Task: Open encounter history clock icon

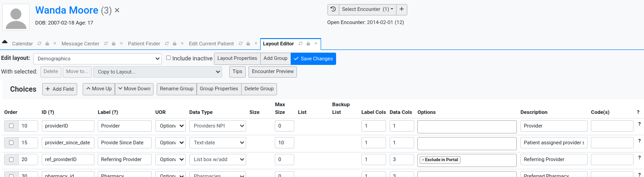Action: [x=333, y=9]
